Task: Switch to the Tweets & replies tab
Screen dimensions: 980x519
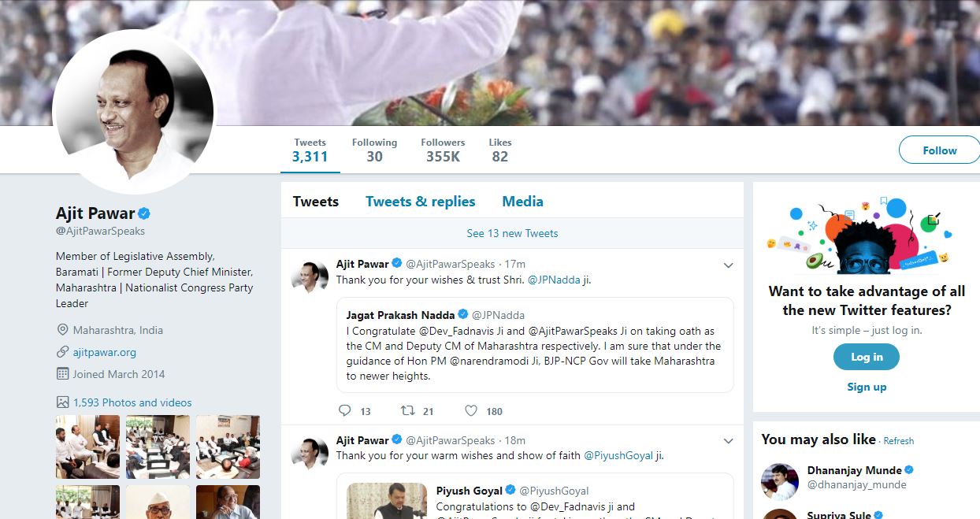Action: pyautogui.click(x=420, y=202)
